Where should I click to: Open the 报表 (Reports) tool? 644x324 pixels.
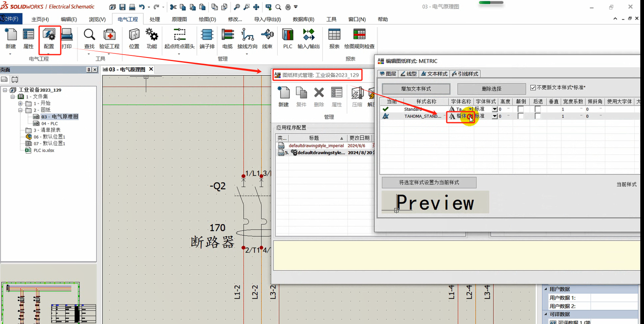[334, 39]
